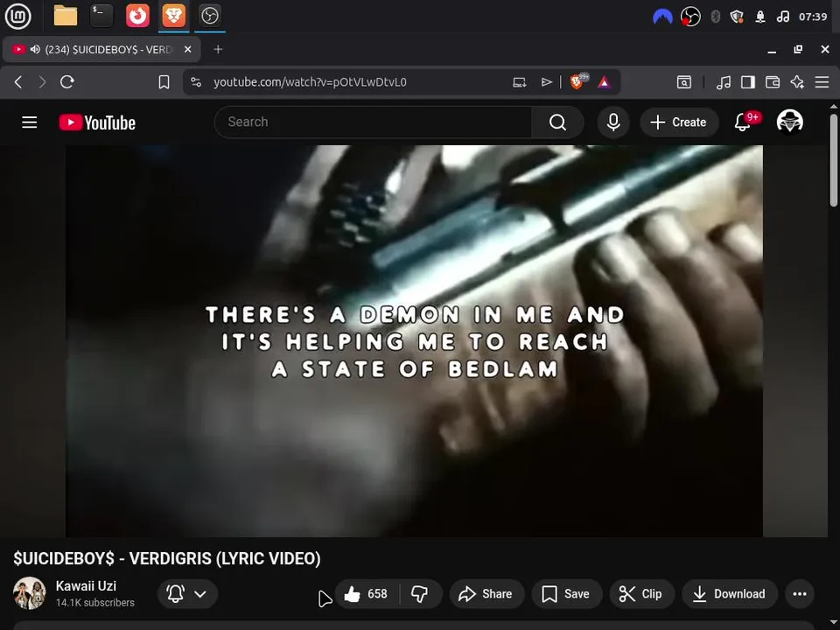The height and width of the screenshot is (630, 840).
Task: Open Brave Shields lion icon
Action: 578,81
